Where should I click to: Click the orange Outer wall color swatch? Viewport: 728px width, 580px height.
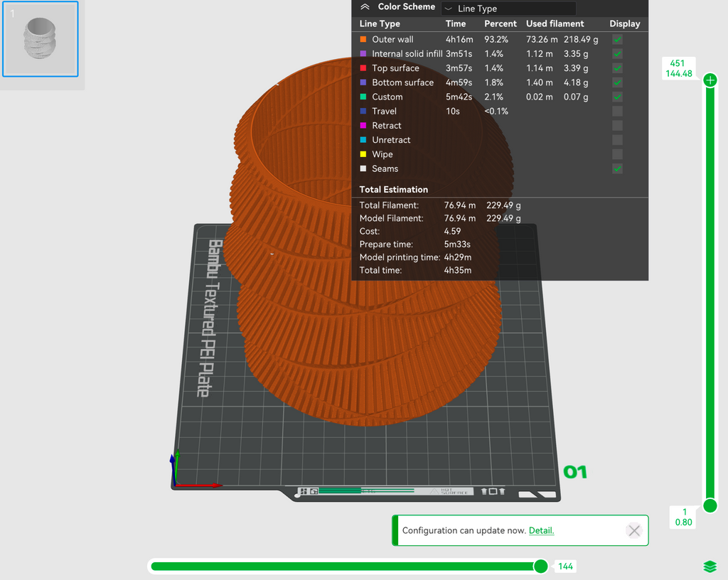coord(363,39)
